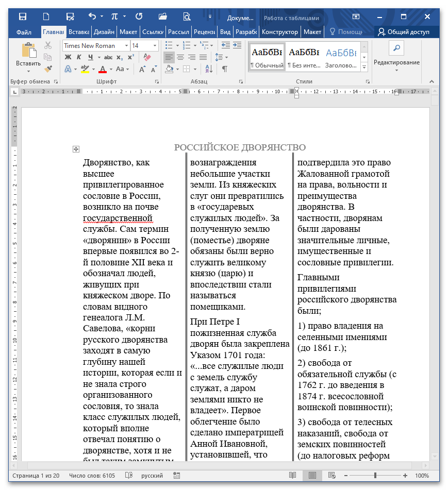Click the Помощник tell me box
The height and width of the screenshot is (490, 448).
346,32
